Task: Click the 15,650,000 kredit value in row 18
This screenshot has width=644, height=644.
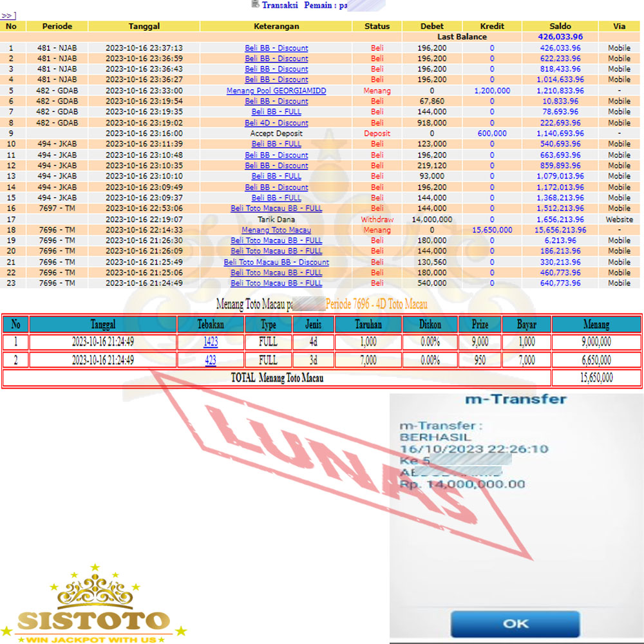Action: click(x=492, y=230)
